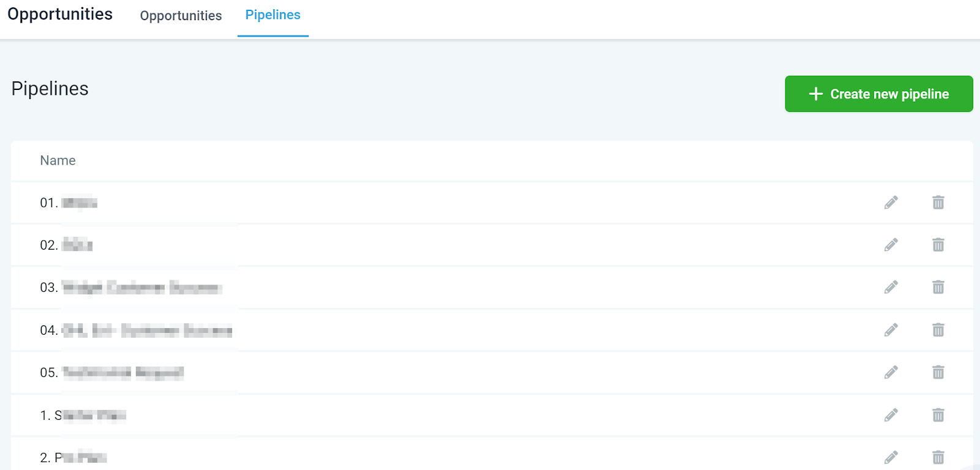Open editing for pipeline 04
The width and height of the screenshot is (980, 470).
(x=891, y=330)
